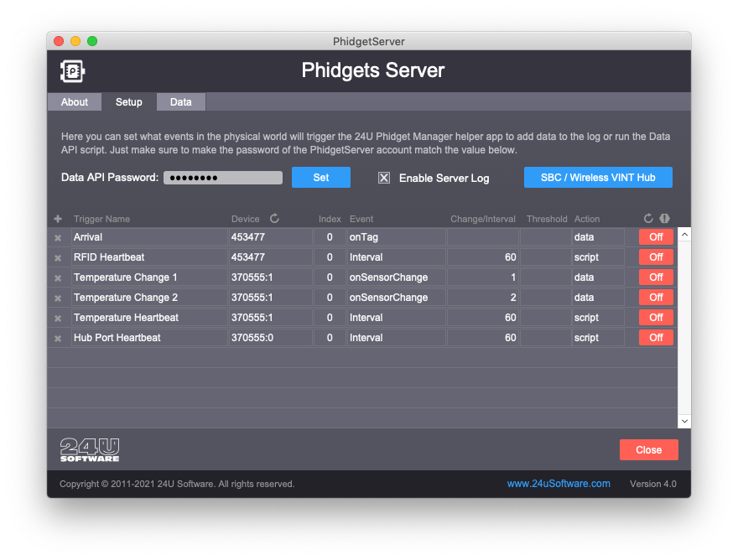Turn on Temperature Change 1 trigger
The width and height of the screenshot is (738, 560).
[656, 277]
